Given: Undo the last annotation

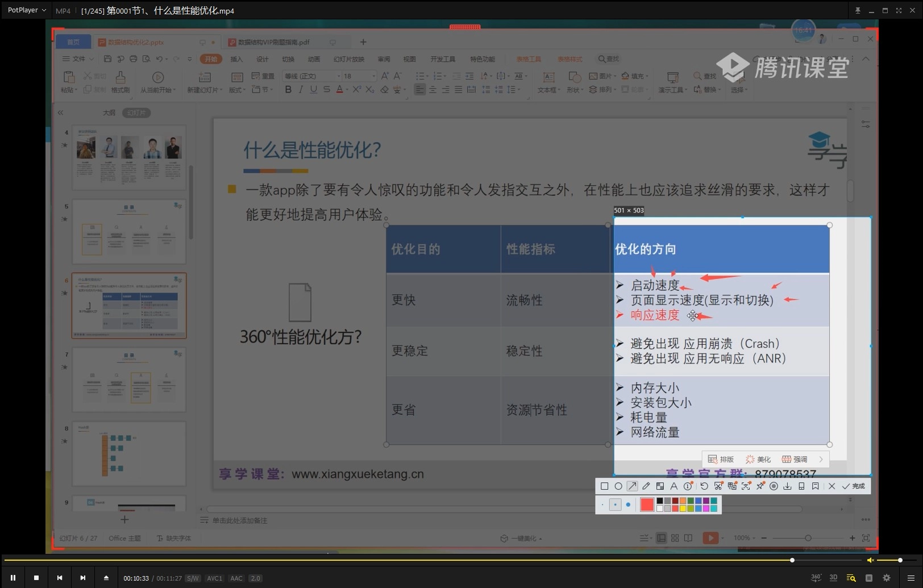Looking at the screenshot, I should [705, 487].
